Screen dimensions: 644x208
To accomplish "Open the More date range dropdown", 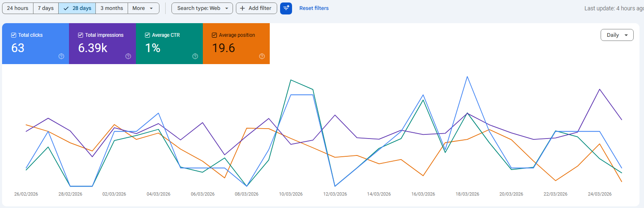I will (x=143, y=8).
